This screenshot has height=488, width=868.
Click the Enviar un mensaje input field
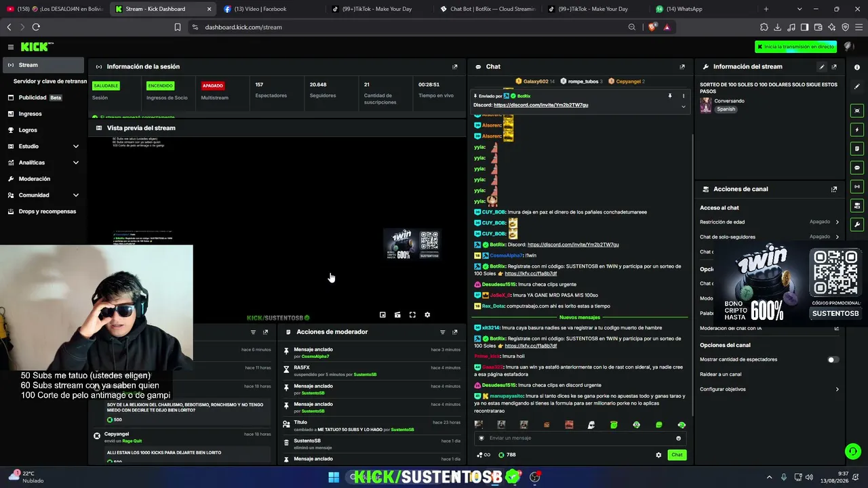tap(580, 438)
